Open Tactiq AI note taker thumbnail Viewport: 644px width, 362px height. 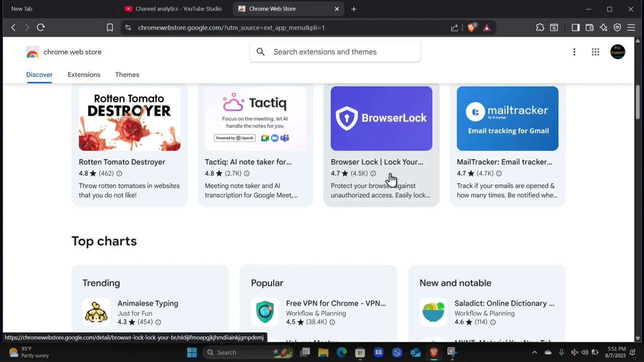coord(256,119)
